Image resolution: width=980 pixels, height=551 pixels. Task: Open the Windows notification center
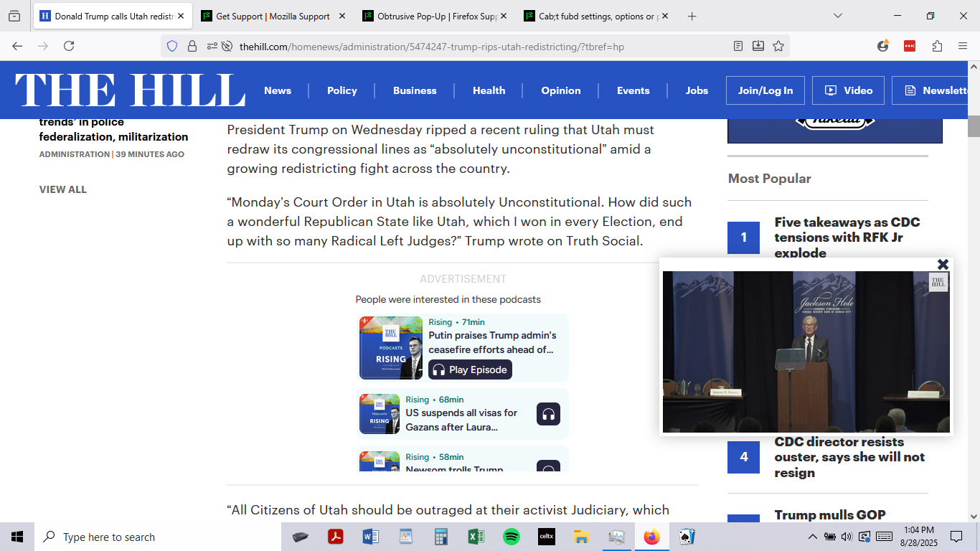point(956,537)
